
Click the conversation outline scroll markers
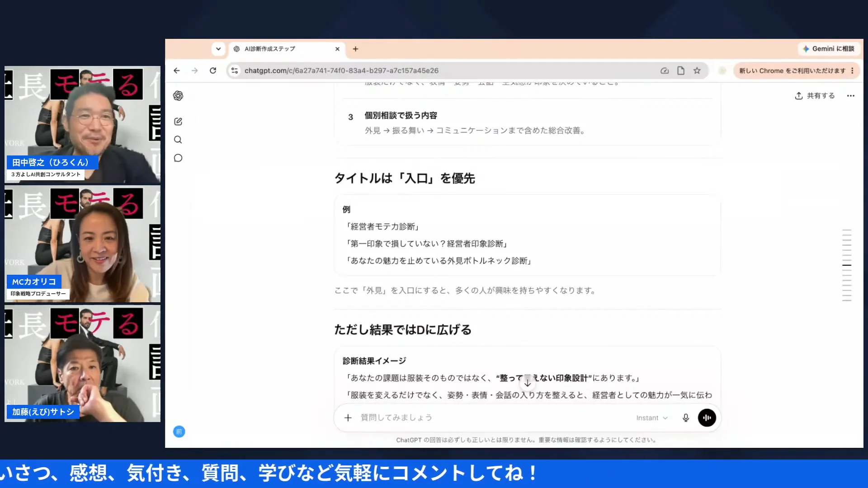847,265
